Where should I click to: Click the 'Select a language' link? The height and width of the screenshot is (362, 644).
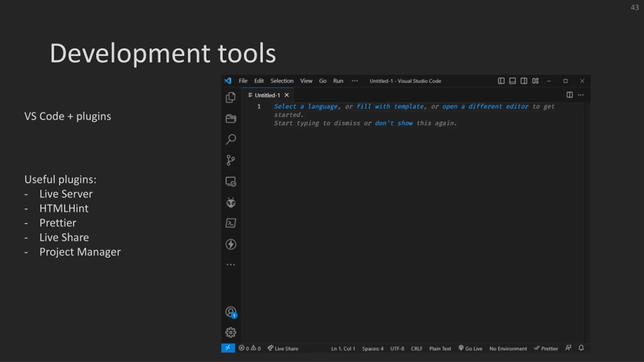(x=306, y=107)
